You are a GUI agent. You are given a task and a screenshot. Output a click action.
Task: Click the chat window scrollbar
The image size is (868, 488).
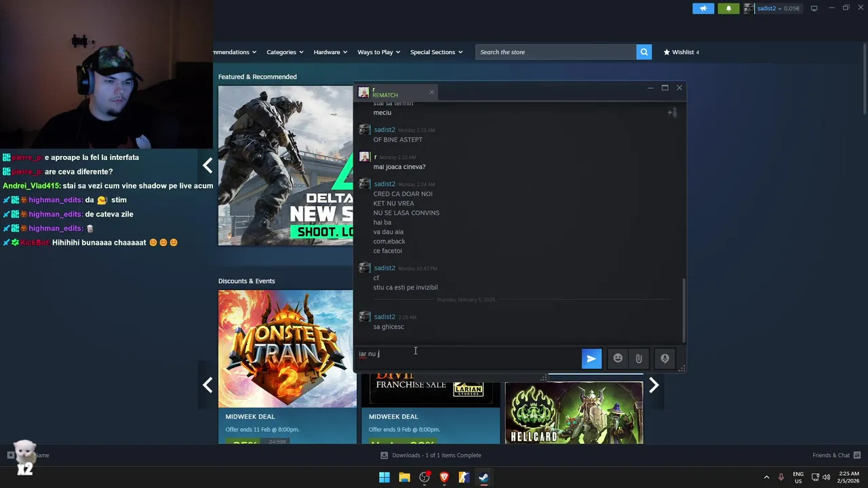pyautogui.click(x=684, y=310)
